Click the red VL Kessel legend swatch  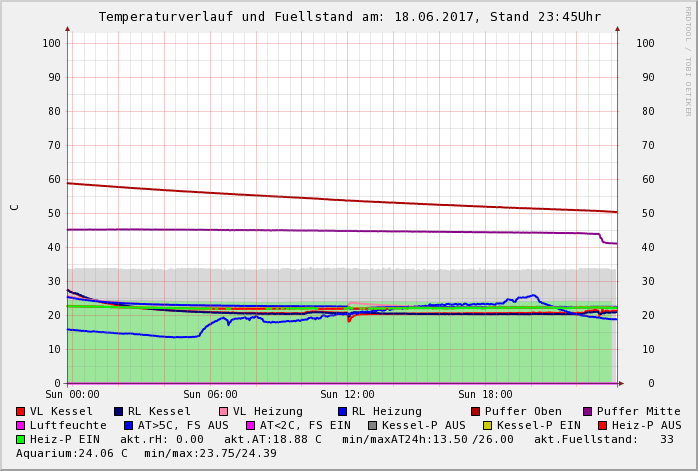20,412
